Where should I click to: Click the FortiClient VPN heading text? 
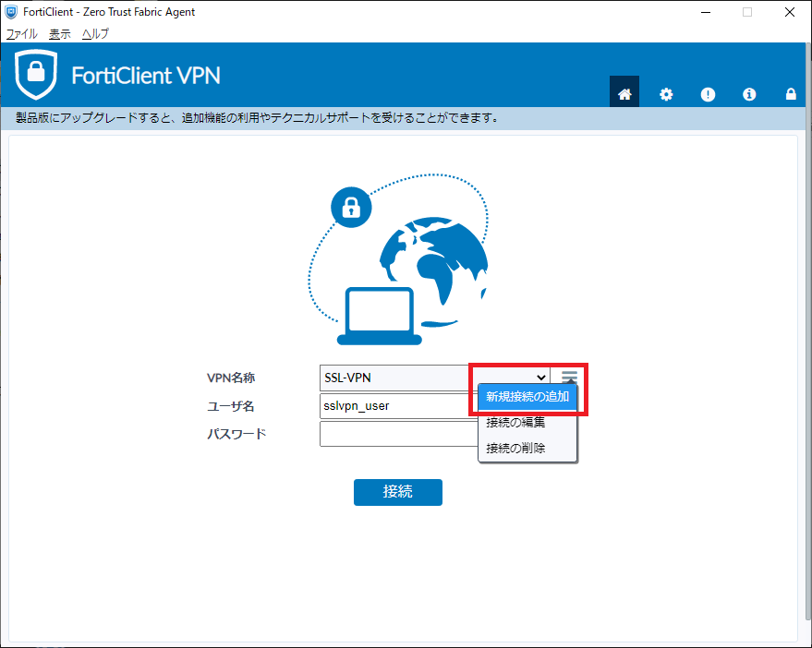pos(146,76)
